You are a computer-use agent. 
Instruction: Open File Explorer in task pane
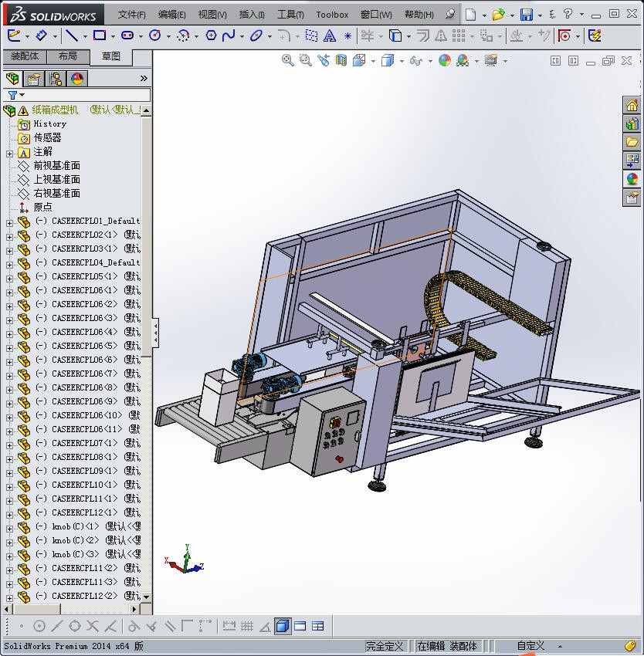[x=632, y=142]
